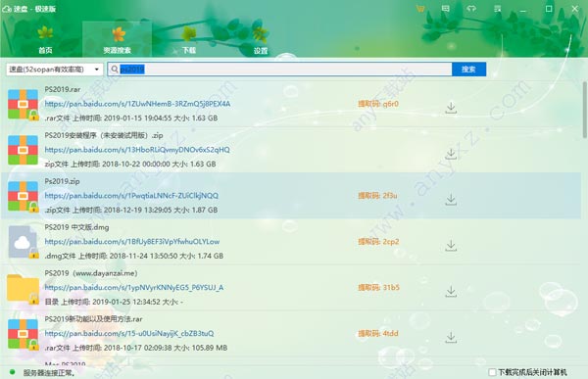The image size is (588, 379).
Task: Click the results list vertical scrollbar
Action: tap(585, 110)
